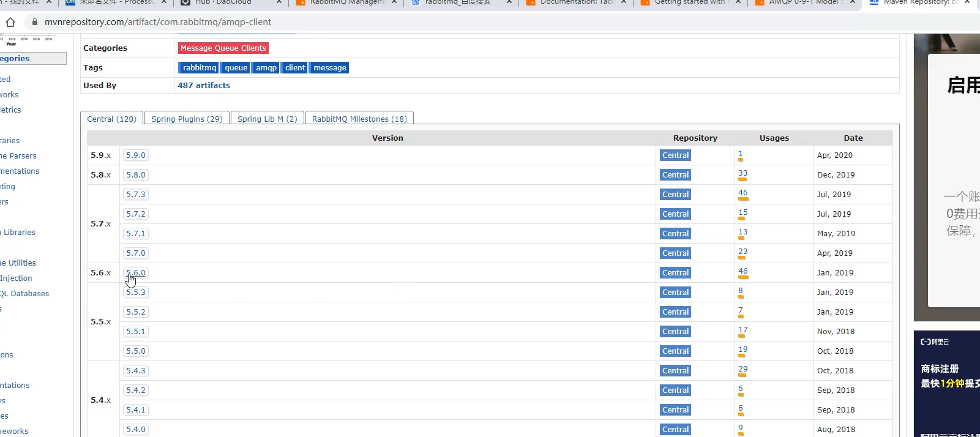Open the 487 artifacts link
This screenshot has width=980, height=437.
point(204,86)
